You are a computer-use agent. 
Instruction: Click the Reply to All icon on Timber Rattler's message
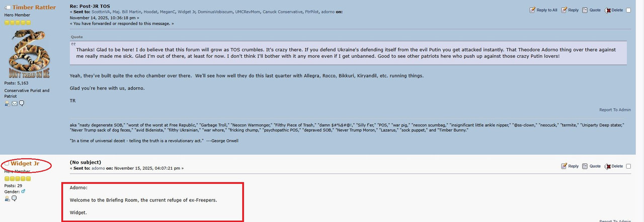(532, 10)
